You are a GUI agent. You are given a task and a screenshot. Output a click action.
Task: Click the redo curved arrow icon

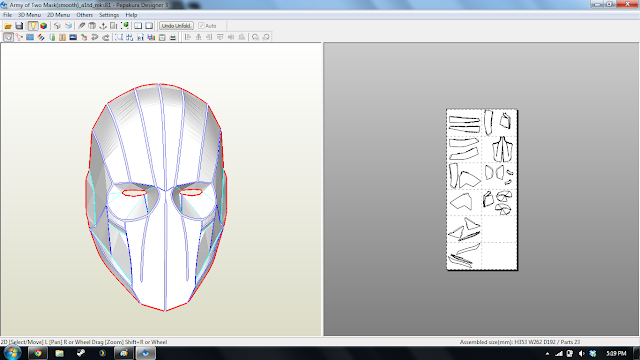[106, 37]
